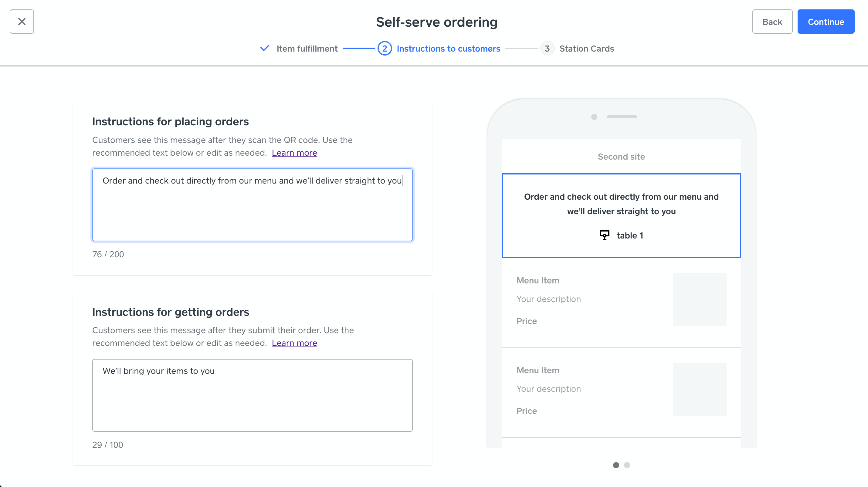Close the self-serve ordering setup with X
This screenshot has height=487, width=868.
pos(22,22)
